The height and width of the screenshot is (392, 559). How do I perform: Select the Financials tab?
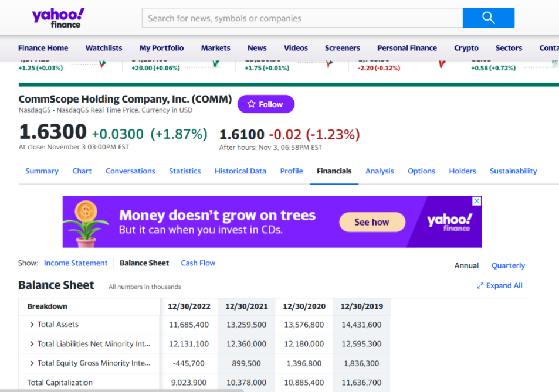tap(334, 171)
